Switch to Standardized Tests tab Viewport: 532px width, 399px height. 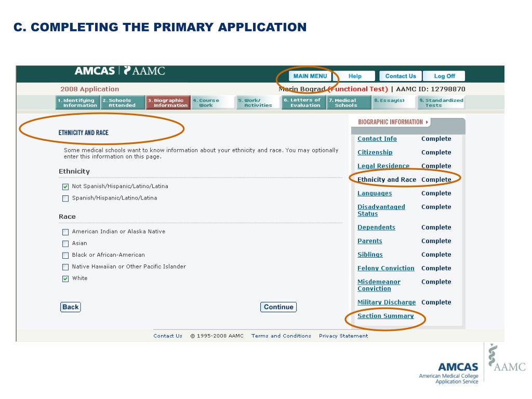tap(441, 102)
